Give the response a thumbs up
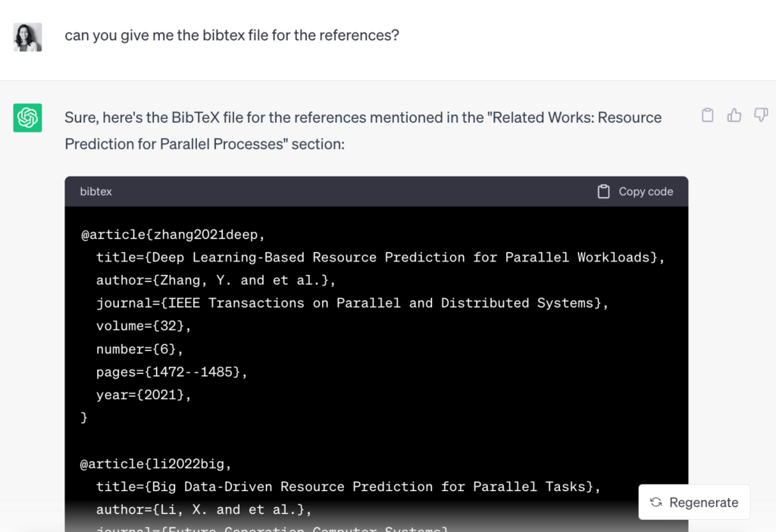This screenshot has height=532, width=776. click(x=734, y=115)
